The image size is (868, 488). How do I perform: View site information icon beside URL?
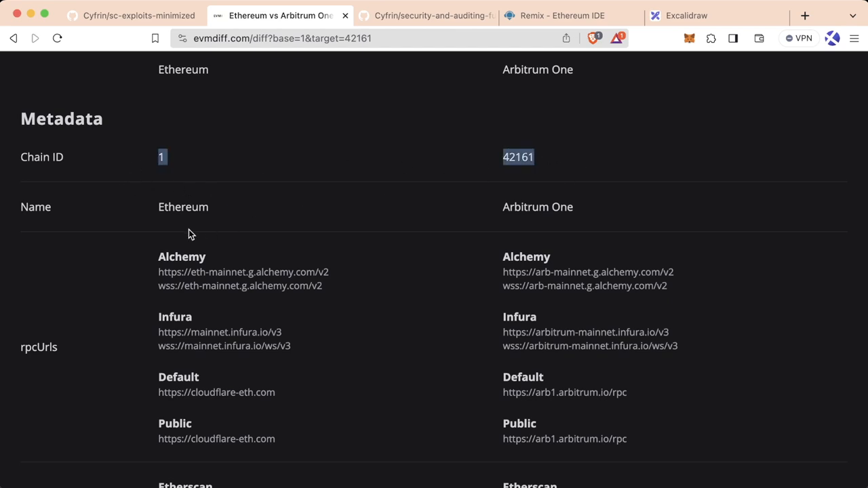[x=182, y=39]
